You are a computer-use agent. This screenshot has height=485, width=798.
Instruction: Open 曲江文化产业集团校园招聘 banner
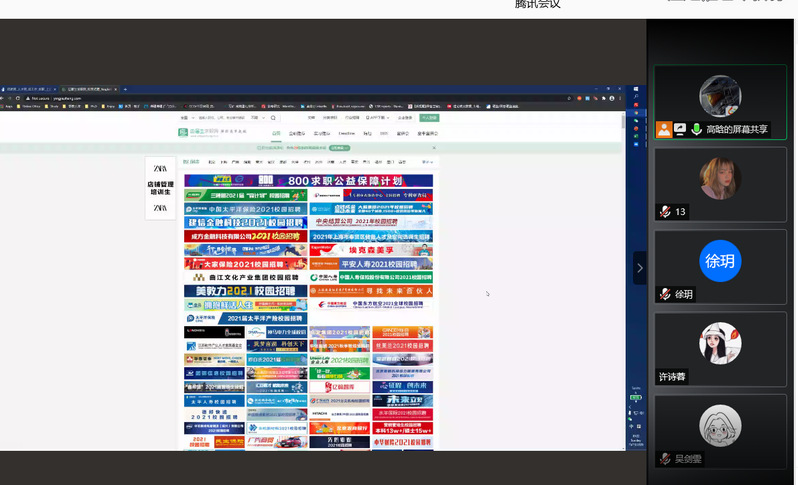click(x=246, y=277)
